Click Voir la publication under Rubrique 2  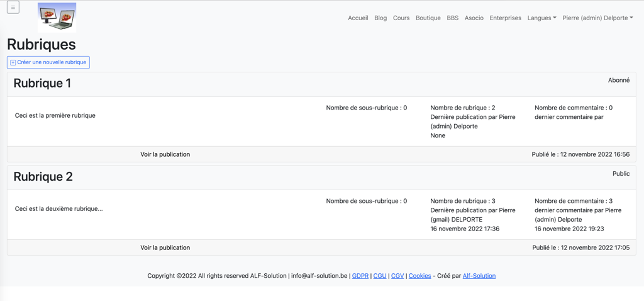(165, 247)
